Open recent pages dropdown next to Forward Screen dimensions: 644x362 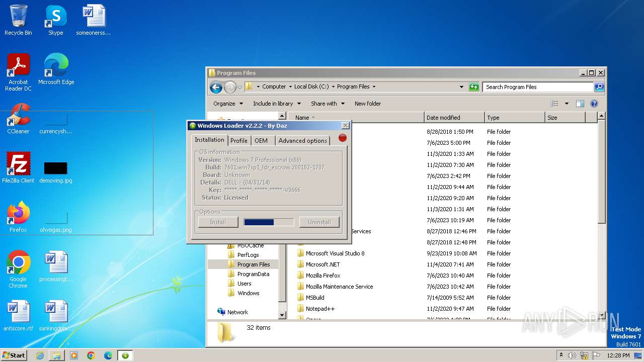pos(240,87)
